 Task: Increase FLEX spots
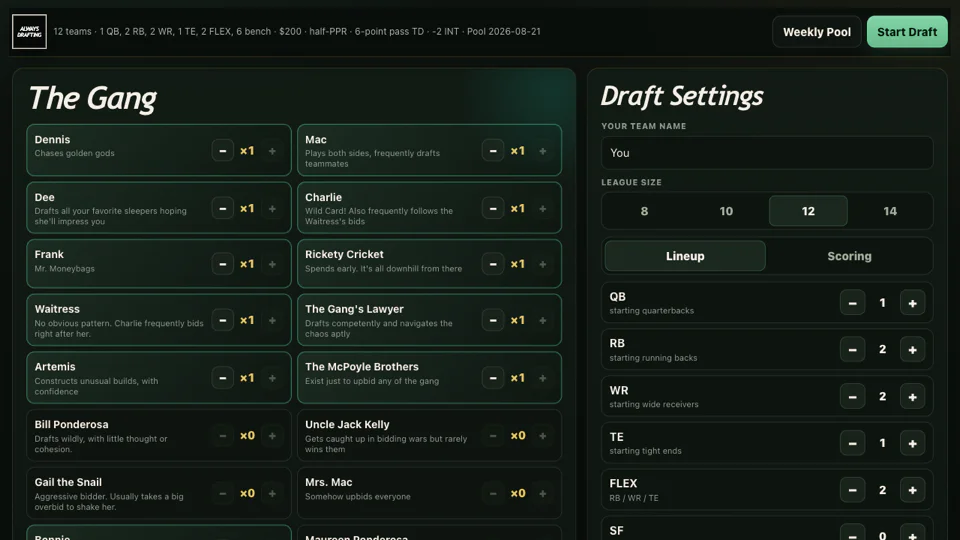[x=912, y=490]
